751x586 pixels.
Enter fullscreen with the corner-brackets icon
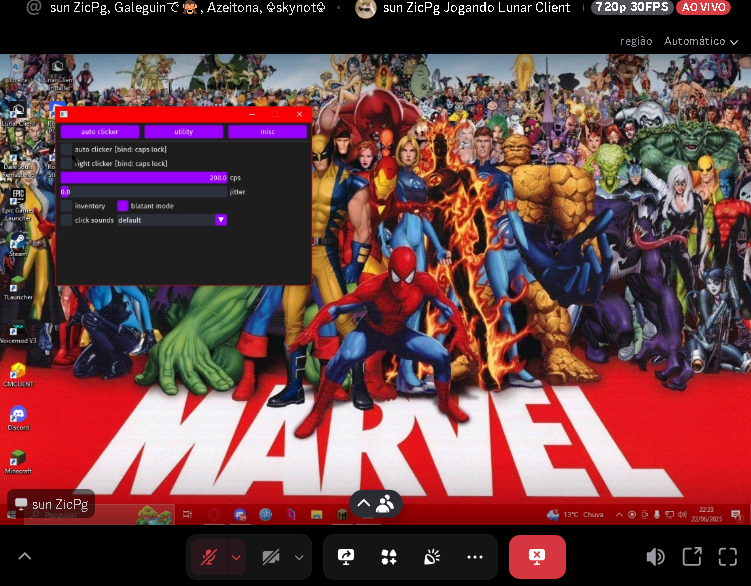click(x=728, y=557)
